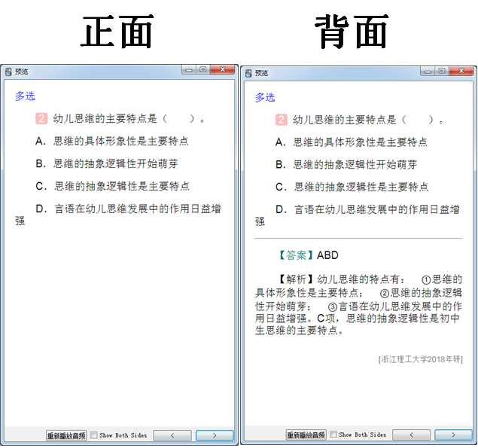The image size is (478, 448).
Task: Enable Show Both Sides in left window
Action: point(94,435)
